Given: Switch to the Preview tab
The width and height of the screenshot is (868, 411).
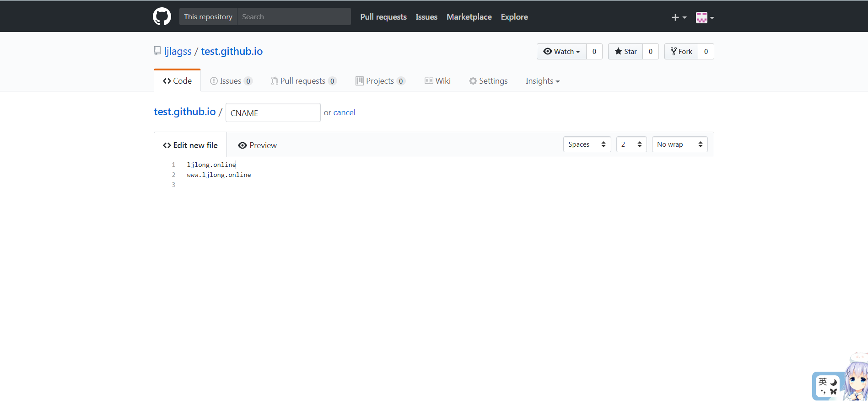Looking at the screenshot, I should coord(257,145).
